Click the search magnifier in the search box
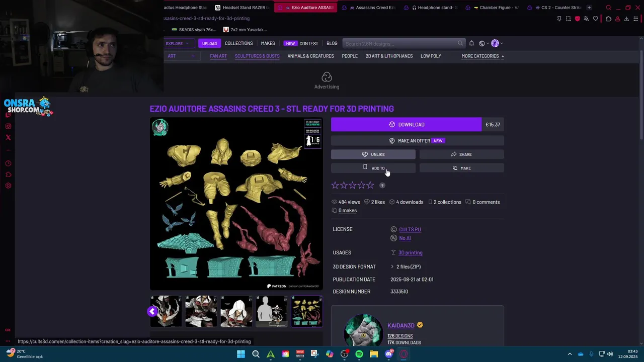The image size is (644, 362). (460, 43)
